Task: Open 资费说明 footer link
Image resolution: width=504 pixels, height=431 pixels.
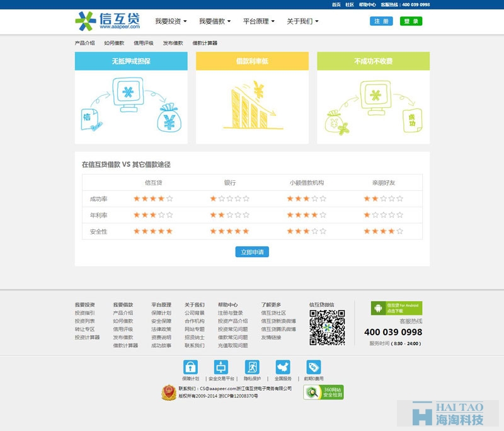Action: [x=161, y=337]
